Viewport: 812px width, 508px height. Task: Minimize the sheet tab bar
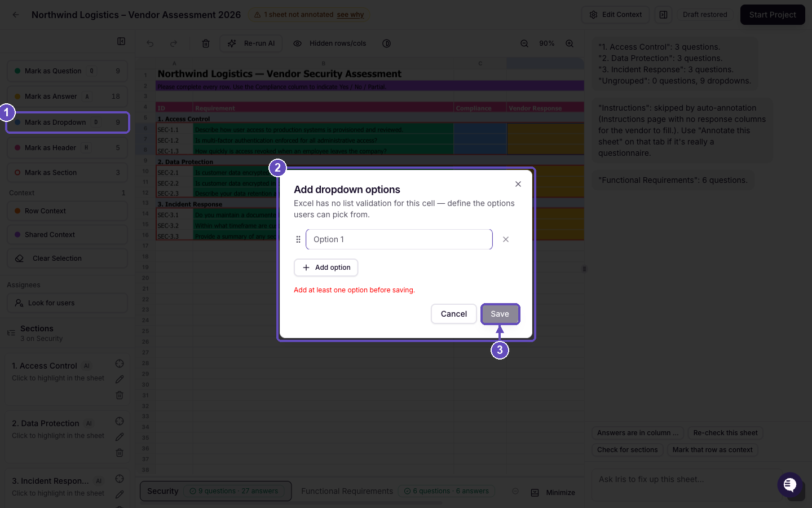553,493
